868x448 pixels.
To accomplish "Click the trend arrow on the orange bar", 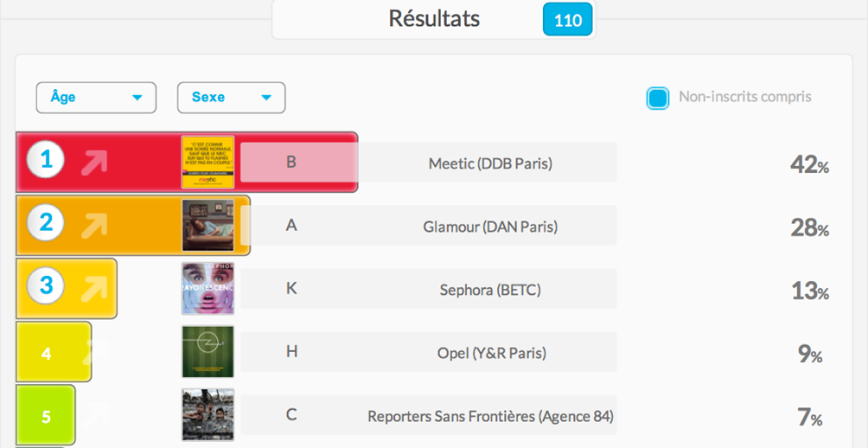I will pyautogui.click(x=94, y=226).
